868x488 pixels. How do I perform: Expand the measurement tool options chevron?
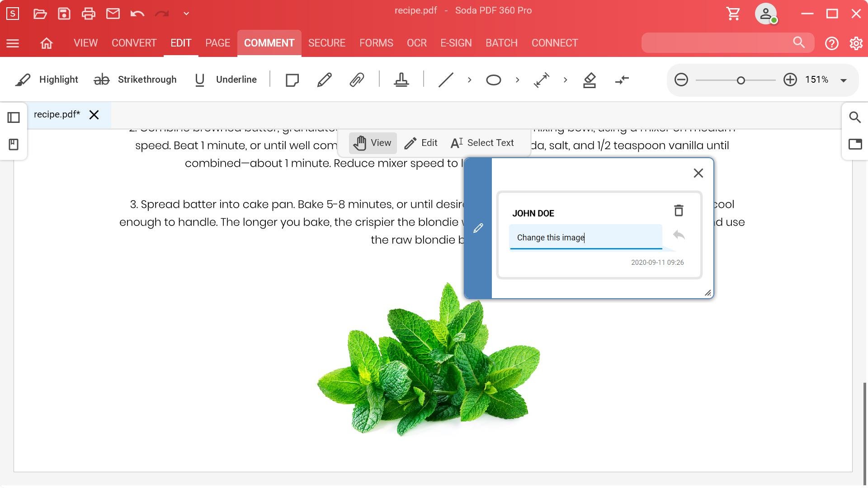point(565,80)
